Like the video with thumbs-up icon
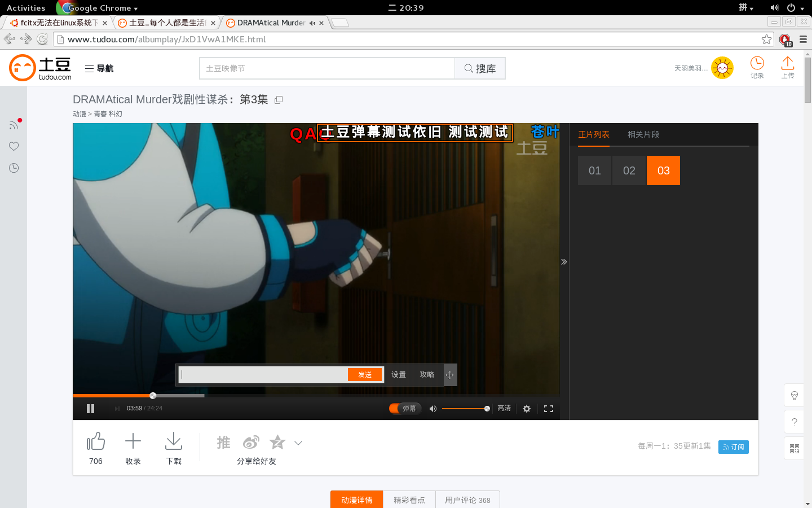 (x=96, y=441)
